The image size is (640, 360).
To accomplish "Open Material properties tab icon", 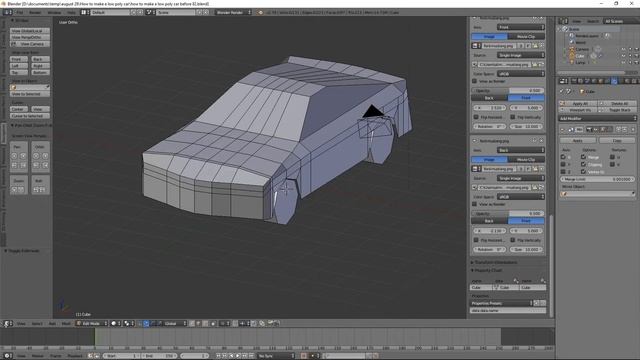I will click(628, 81).
